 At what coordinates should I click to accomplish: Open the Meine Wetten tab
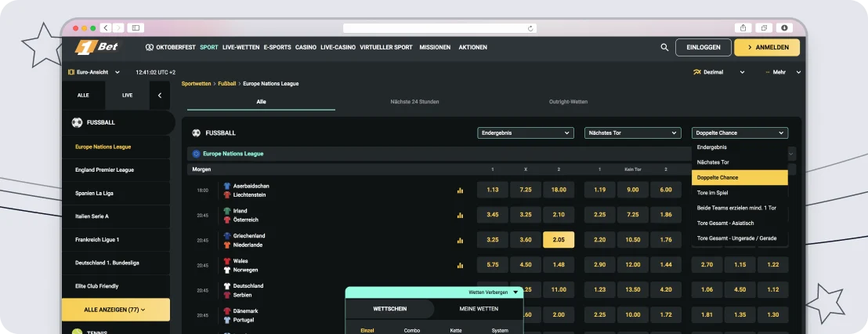[479, 309]
